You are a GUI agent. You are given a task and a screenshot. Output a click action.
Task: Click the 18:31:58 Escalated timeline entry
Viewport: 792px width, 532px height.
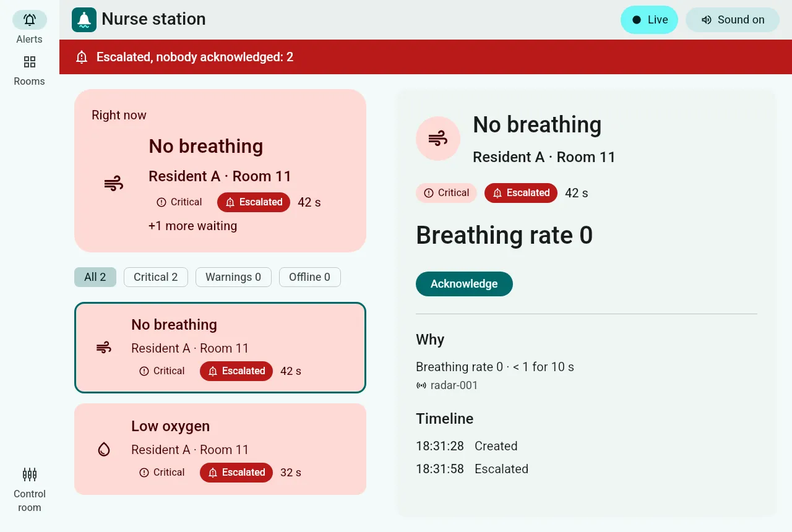coord(472,469)
